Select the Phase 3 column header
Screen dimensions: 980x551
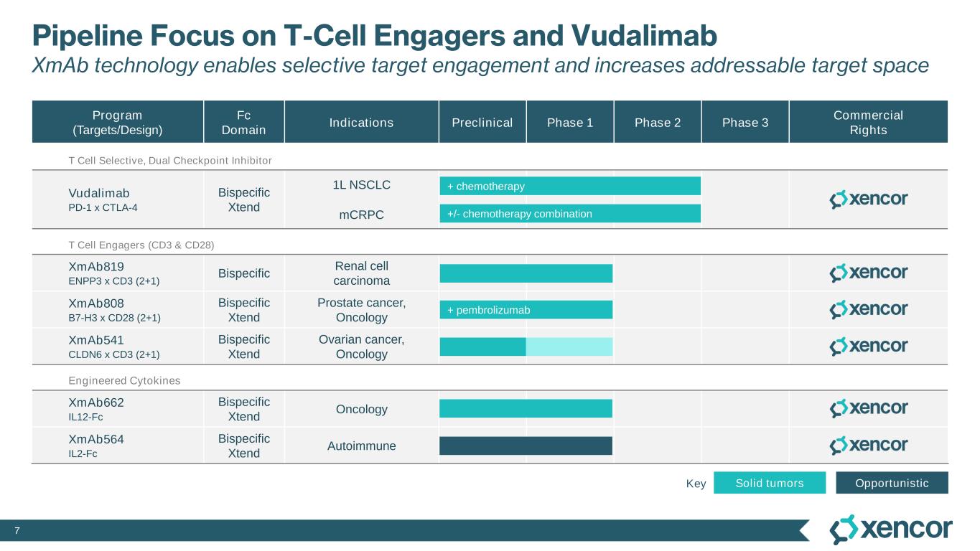[x=745, y=123]
